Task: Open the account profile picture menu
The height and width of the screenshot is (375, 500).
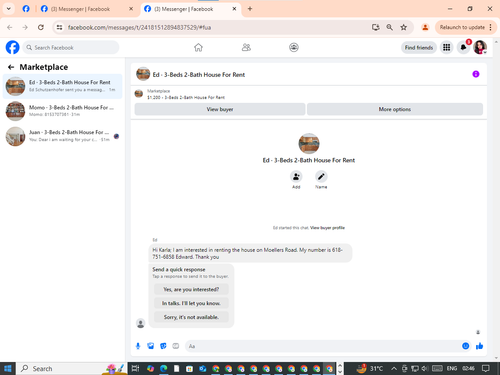Action: (x=480, y=47)
